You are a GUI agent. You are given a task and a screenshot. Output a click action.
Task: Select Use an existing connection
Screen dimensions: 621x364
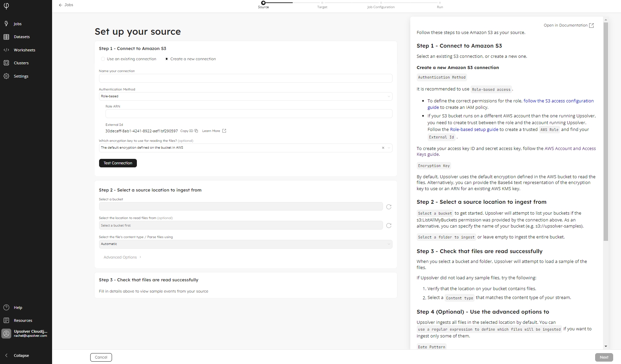(x=103, y=59)
